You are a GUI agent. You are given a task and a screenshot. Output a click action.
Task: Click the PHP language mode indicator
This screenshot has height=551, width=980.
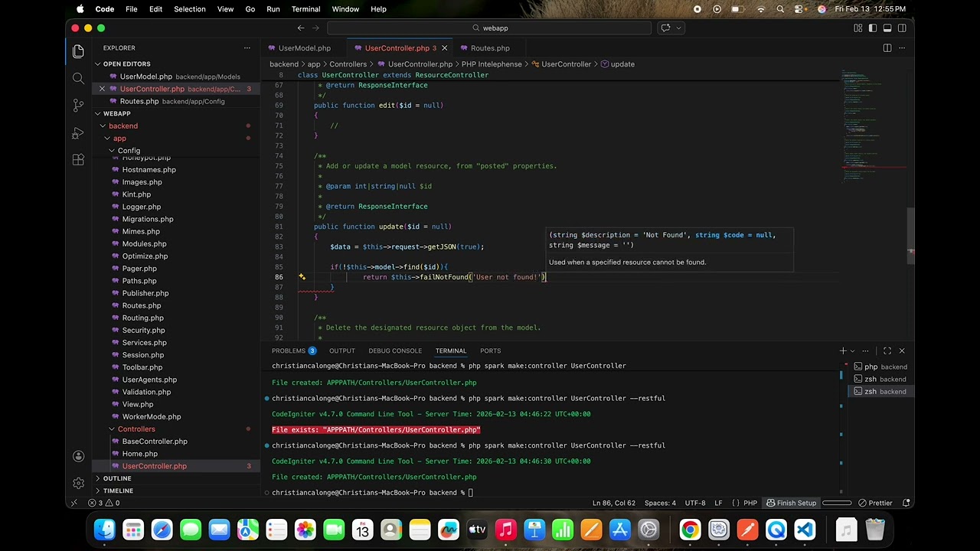(750, 504)
